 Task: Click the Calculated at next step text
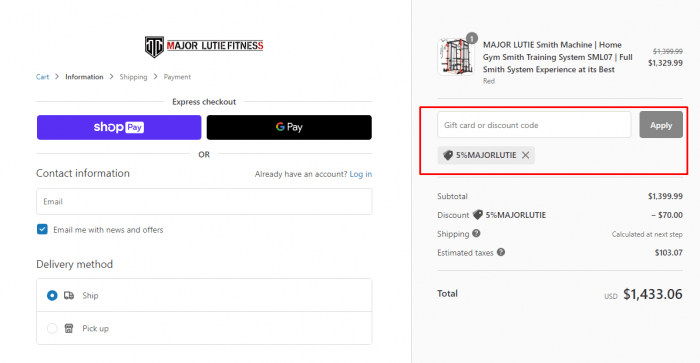(x=647, y=234)
